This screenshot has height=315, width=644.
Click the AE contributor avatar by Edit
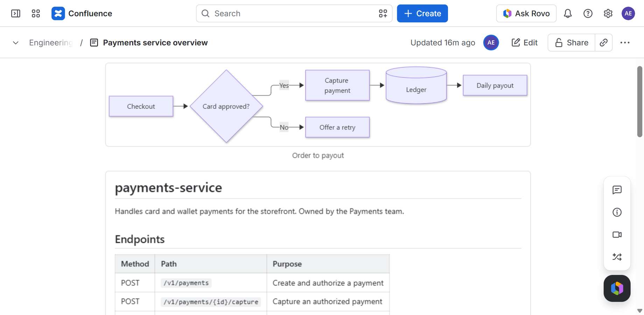point(491,43)
